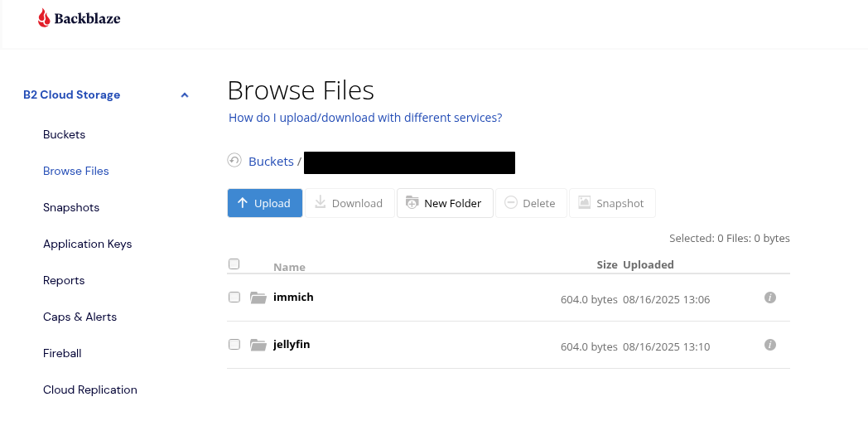868x421 pixels.
Task: Click the Backblaze flame logo
Action: pos(44,18)
